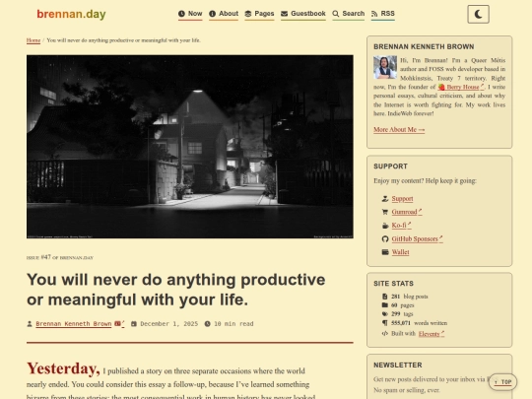532x399 pixels.
Task: Click the wallet icon beside Wallet
Action: tap(385, 252)
